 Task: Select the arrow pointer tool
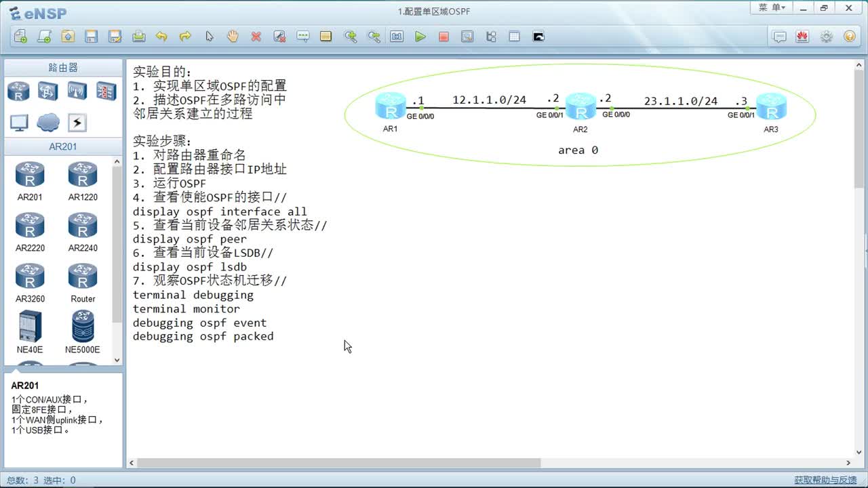point(209,37)
